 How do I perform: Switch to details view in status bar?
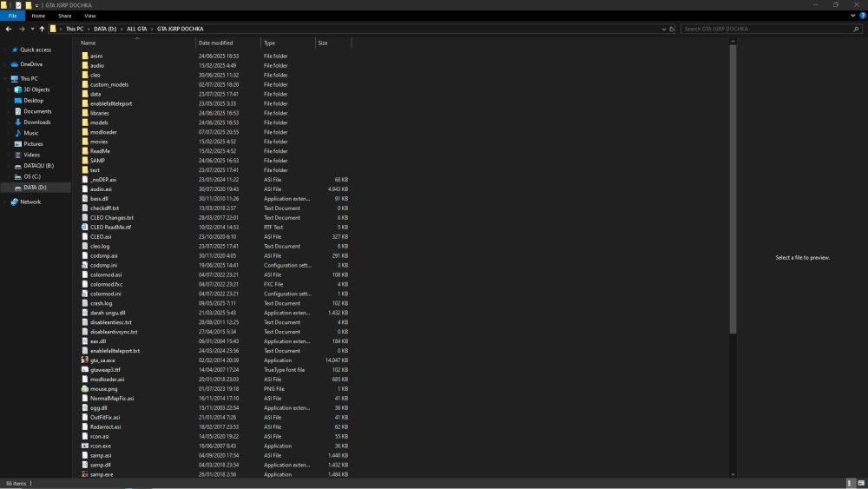[851, 484]
